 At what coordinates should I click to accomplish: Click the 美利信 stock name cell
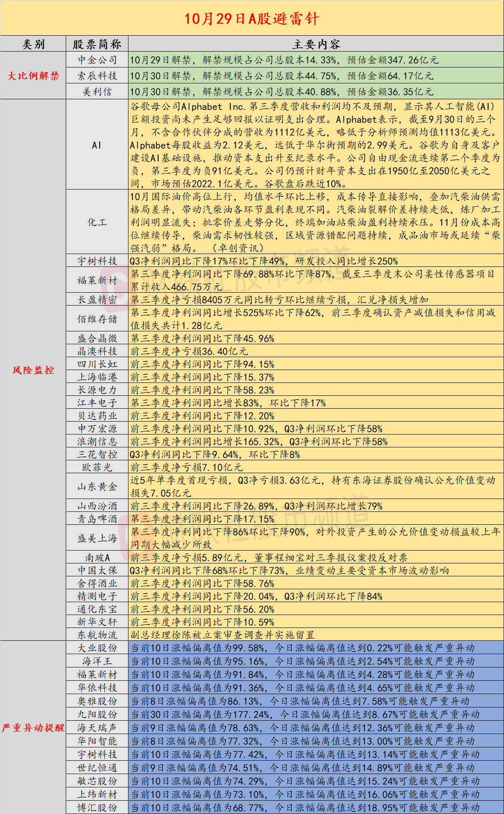97,92
